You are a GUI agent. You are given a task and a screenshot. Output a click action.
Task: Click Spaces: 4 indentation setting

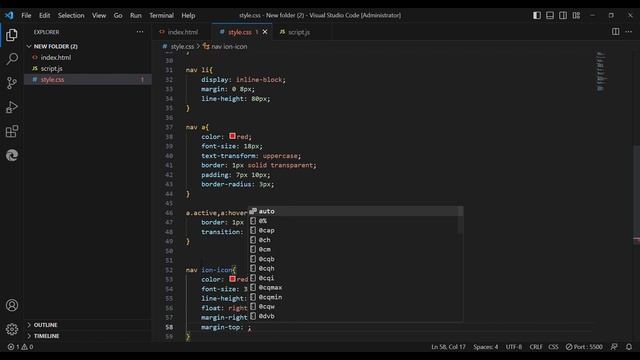(485, 347)
